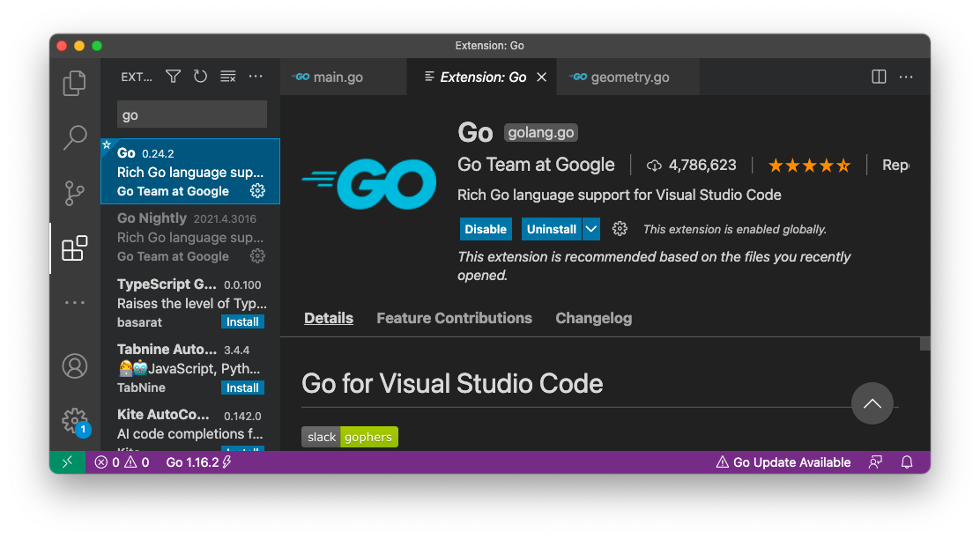Click the partially visible Repository link
Viewport: 980px width, 539px height.
[895, 165]
